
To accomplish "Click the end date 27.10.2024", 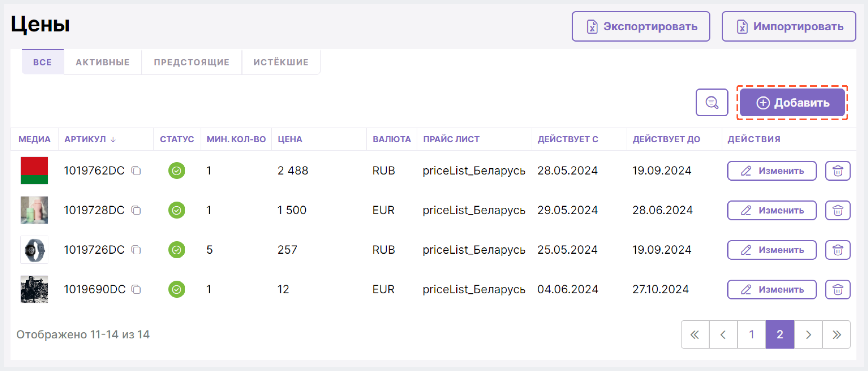I will coord(660,289).
